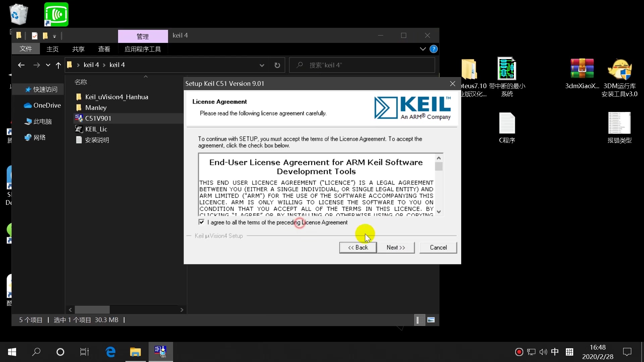The image size is (644, 362).
Task: Toggle the 中 input language indicator
Action: click(x=555, y=352)
